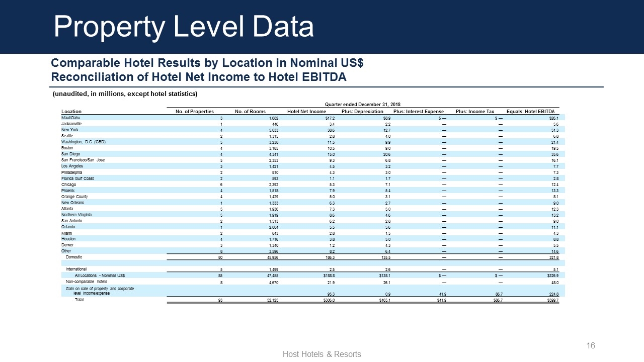Click the "Boston" row label
The width and height of the screenshot is (644, 362).
(x=67, y=148)
